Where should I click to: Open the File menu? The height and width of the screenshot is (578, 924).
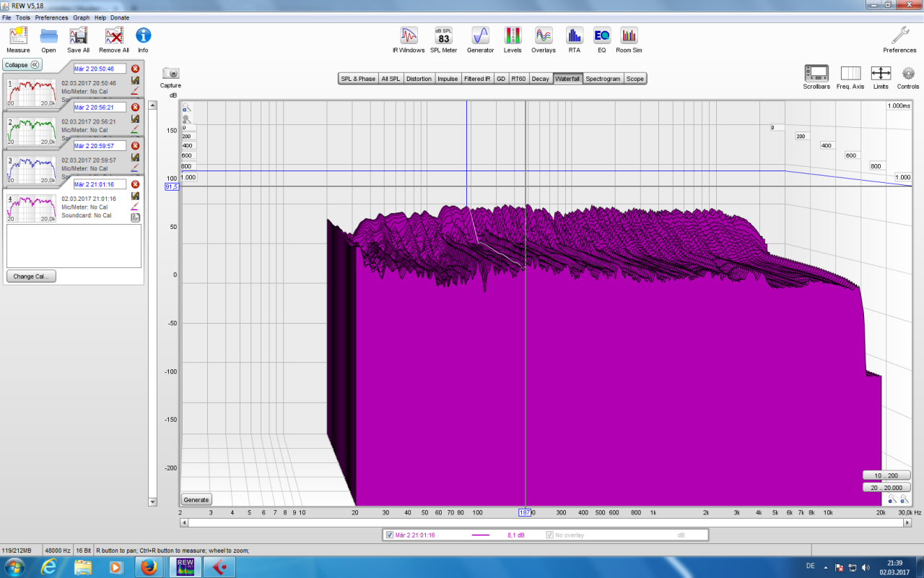click(x=6, y=17)
